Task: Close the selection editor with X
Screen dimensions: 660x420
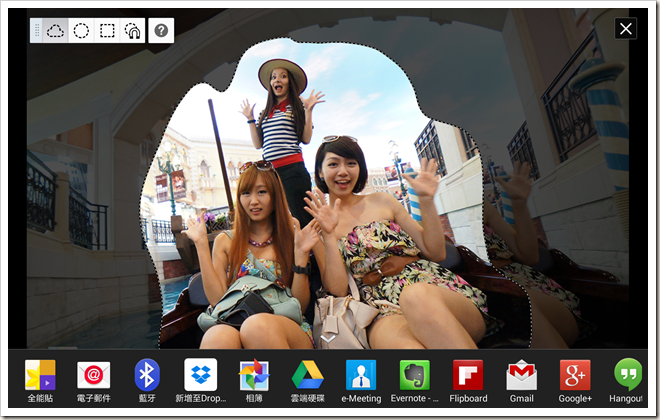Action: pyautogui.click(x=625, y=29)
